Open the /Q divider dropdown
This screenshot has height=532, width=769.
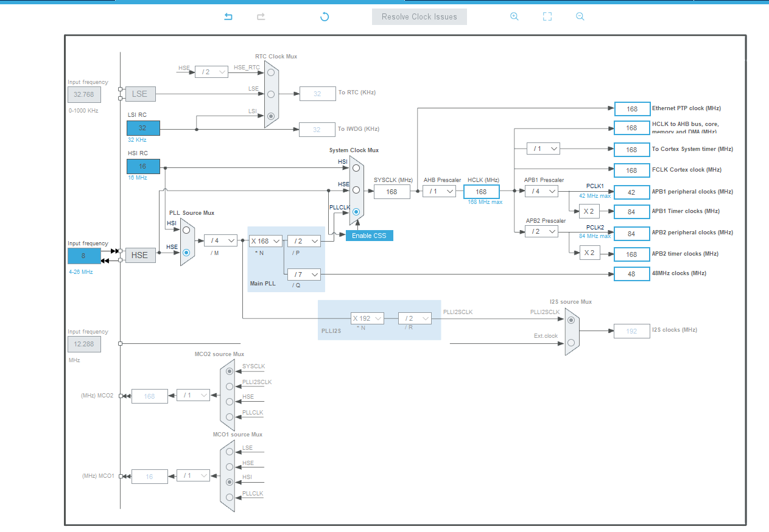[x=304, y=275]
